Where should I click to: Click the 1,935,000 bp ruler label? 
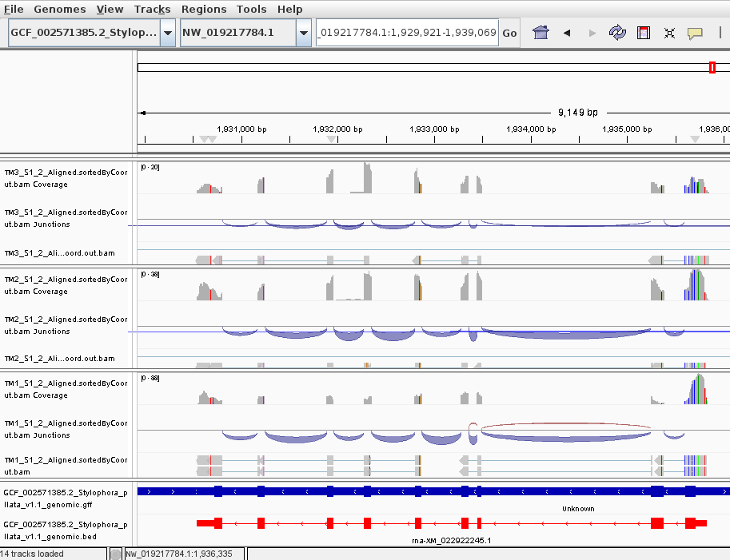(627, 129)
